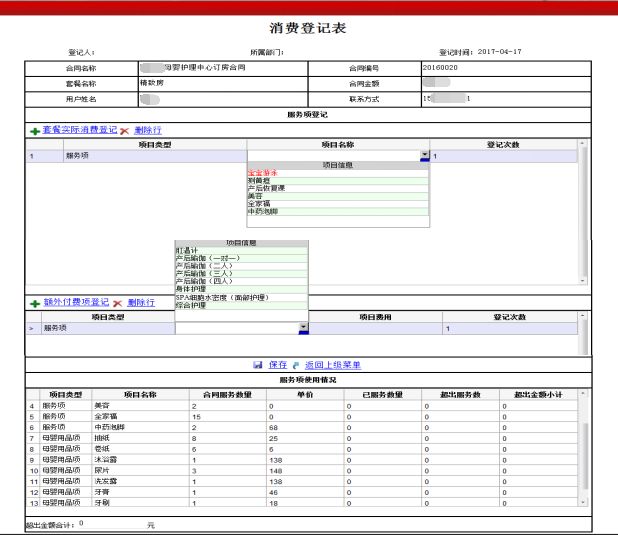Click 洗发露 in usage table row 11

coord(106,481)
